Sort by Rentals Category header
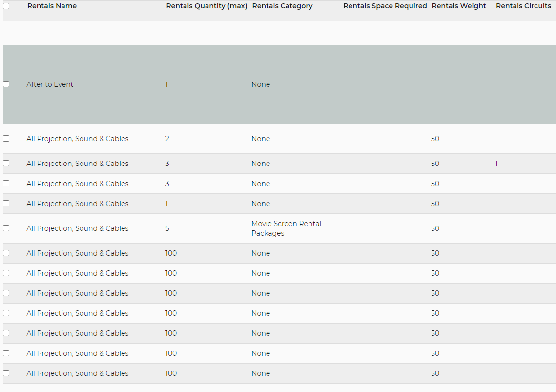This screenshot has width=556, height=392. point(282,6)
